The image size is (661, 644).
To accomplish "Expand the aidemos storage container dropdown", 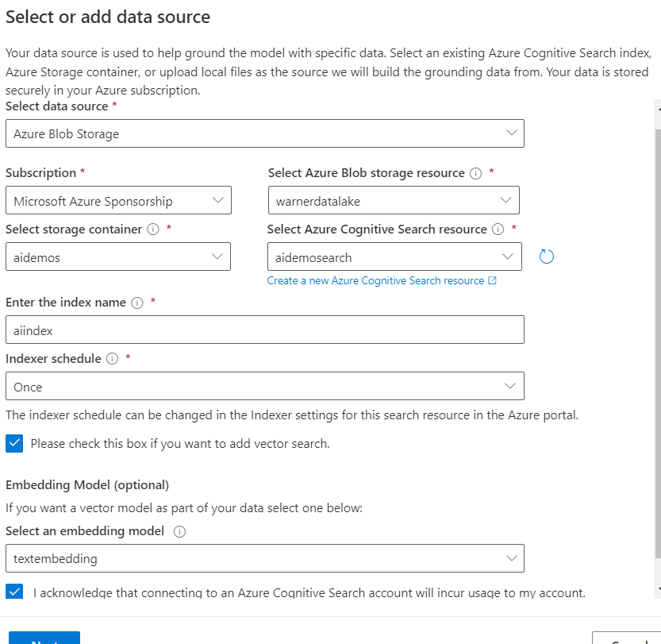I will pyautogui.click(x=118, y=257).
